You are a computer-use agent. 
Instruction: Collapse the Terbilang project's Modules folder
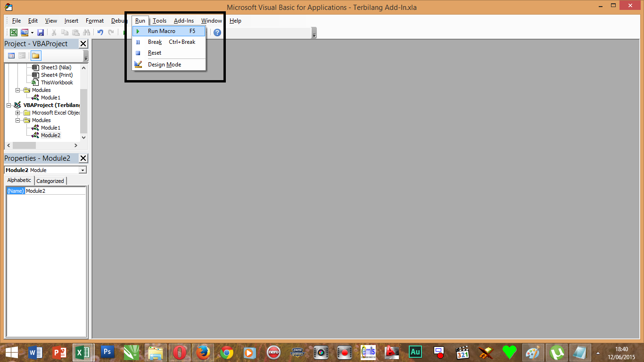tap(18, 120)
